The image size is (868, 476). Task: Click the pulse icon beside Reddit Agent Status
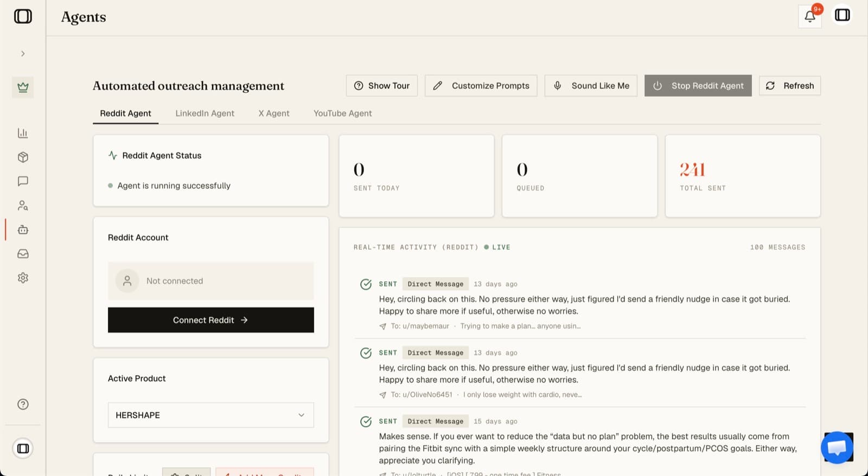click(113, 155)
